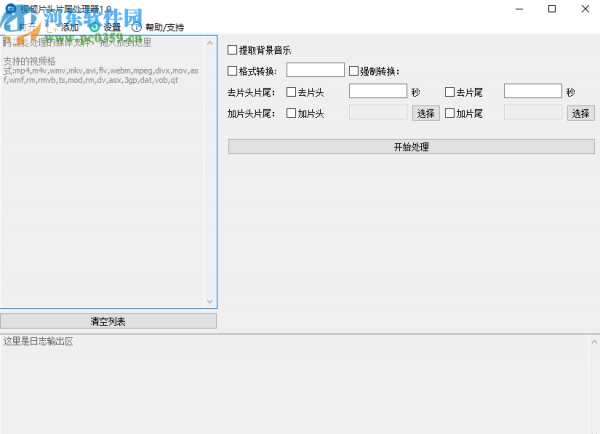
Task: Toggle the 格式转换 checkbox
Action: click(x=233, y=71)
